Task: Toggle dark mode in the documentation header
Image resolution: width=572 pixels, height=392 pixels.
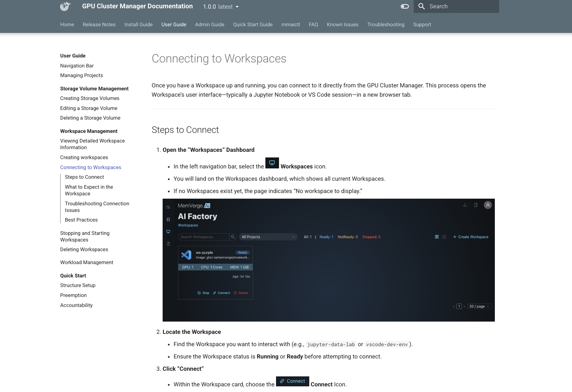Action: [x=404, y=6]
